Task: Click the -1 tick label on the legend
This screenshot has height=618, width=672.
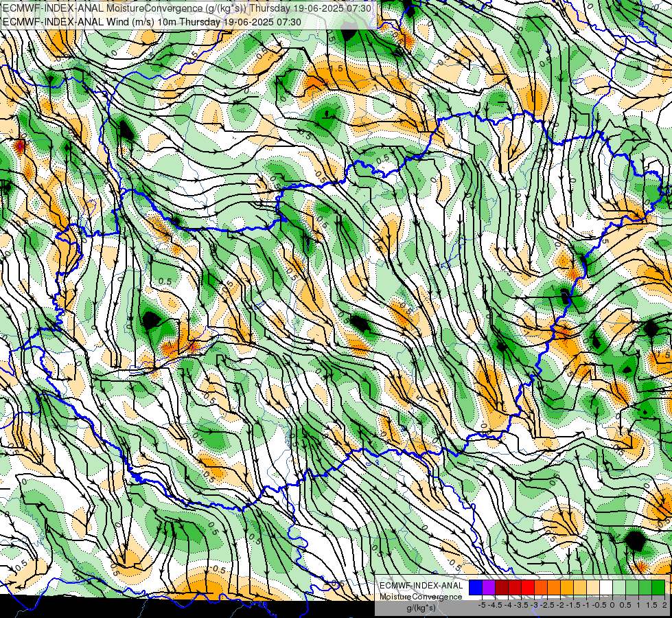Action: (586, 605)
